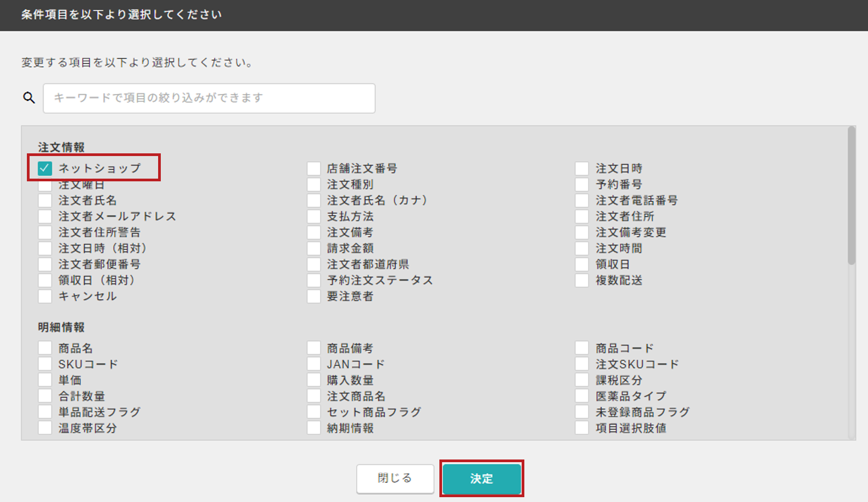The width and height of the screenshot is (868, 502).
Task: Tick the 予約番号 checkbox
Action: pos(582,185)
